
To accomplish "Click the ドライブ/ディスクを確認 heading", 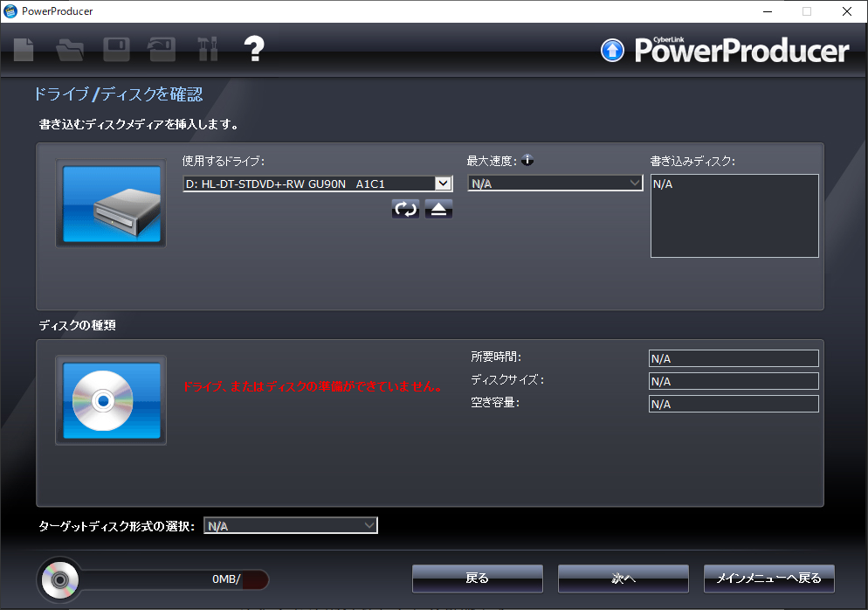I will (x=119, y=94).
